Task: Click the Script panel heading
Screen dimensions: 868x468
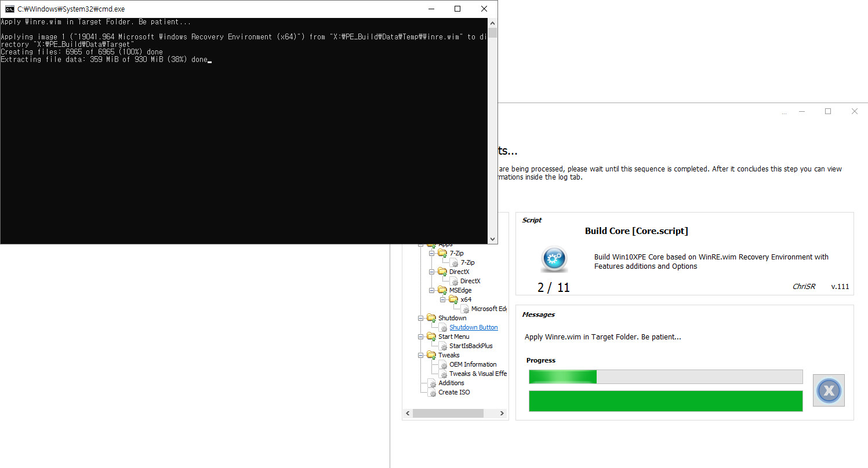Action: coord(532,220)
